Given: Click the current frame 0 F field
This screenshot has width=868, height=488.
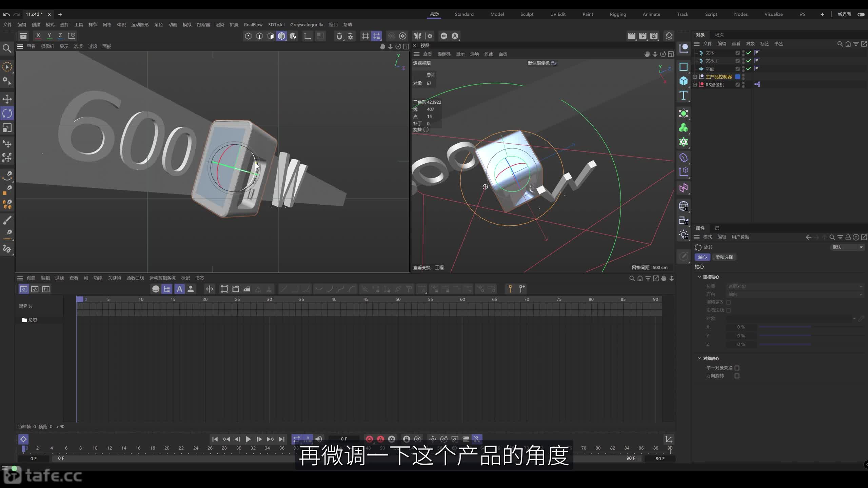Looking at the screenshot, I should coord(344,439).
